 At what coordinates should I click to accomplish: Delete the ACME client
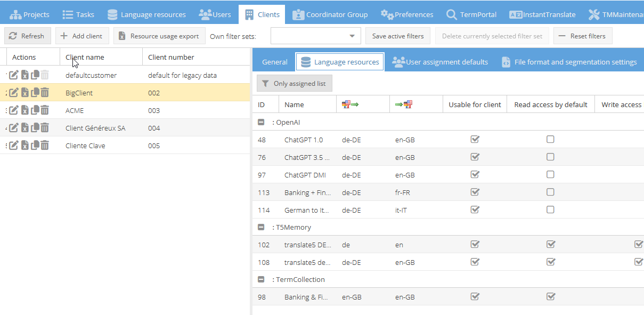[45, 110]
